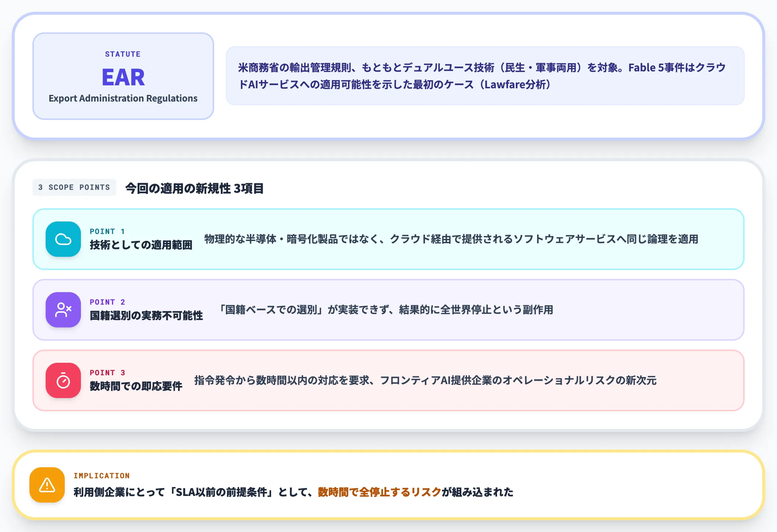This screenshot has width=777, height=532.
Task: Select the EAR statute card
Action: (123, 76)
